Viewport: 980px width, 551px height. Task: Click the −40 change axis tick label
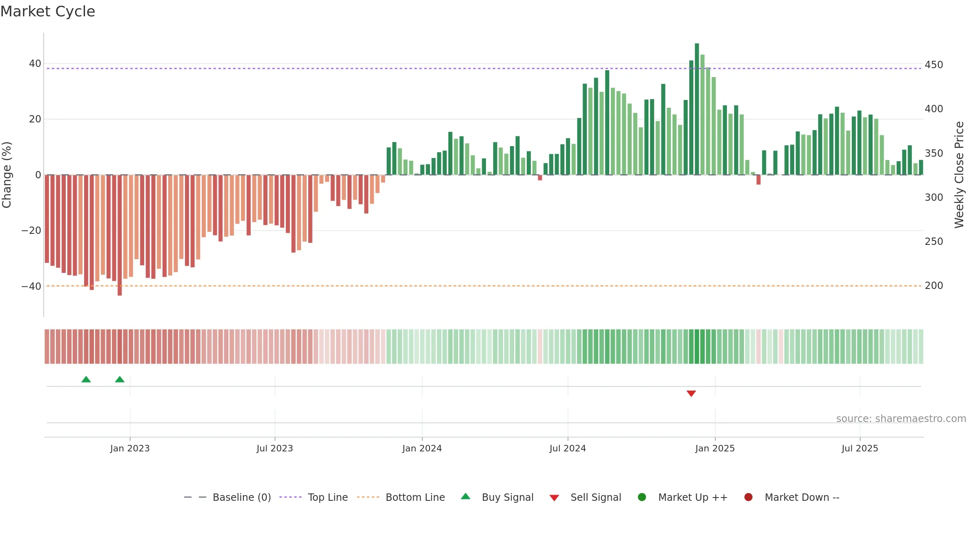pos(31,286)
